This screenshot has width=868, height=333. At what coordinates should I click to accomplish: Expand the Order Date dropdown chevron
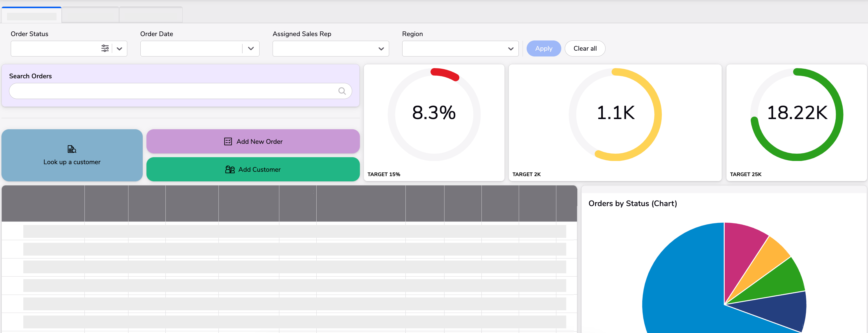click(251, 49)
